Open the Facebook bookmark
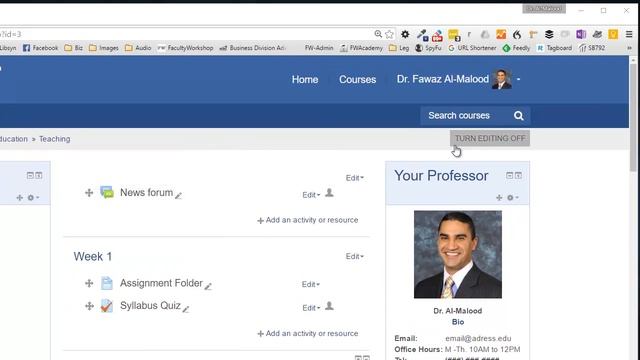Screen dimensions: 640x360 (x=40, y=48)
